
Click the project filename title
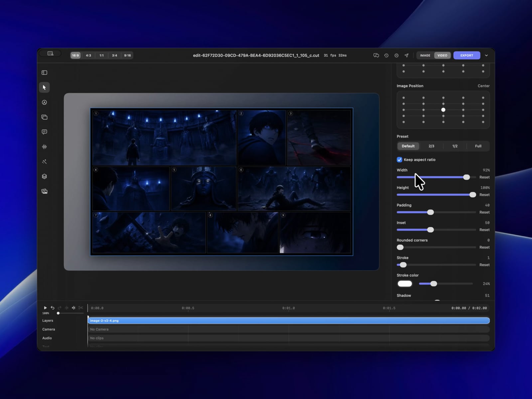click(x=256, y=56)
